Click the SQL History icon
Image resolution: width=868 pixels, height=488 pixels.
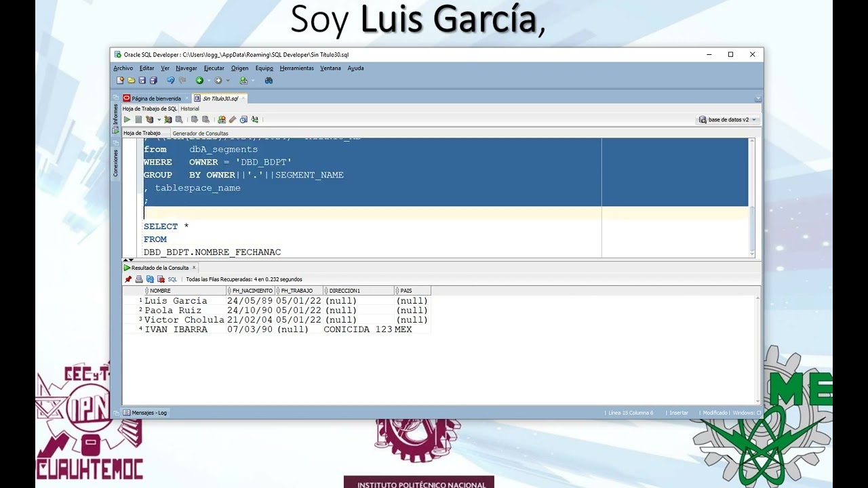(243, 119)
